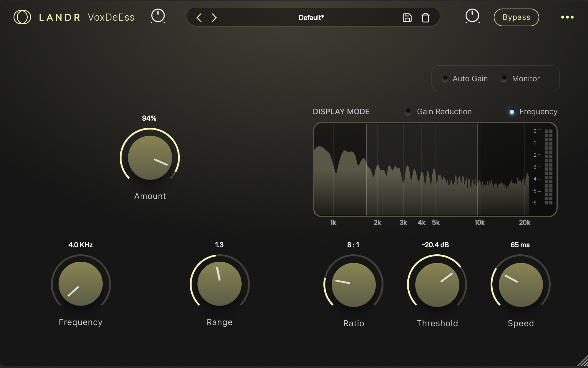Click the power icon beside VoxDeEss title
Image resolution: width=588 pixels, height=368 pixels.
(x=158, y=16)
